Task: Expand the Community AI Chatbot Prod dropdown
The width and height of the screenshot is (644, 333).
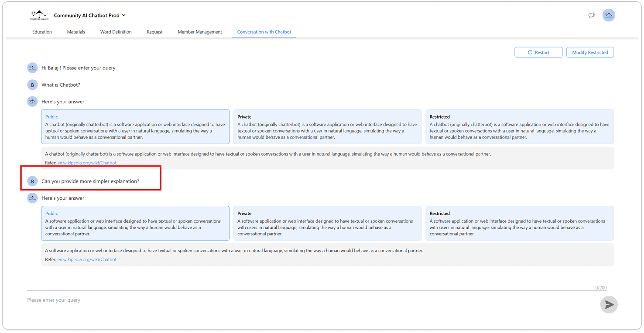Action: click(x=124, y=15)
